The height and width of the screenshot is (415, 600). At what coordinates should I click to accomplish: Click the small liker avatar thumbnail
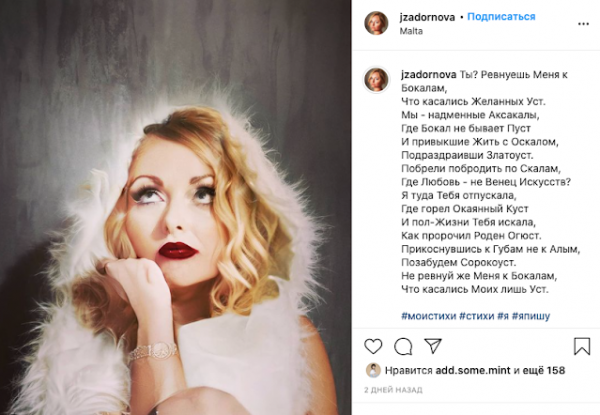373,370
